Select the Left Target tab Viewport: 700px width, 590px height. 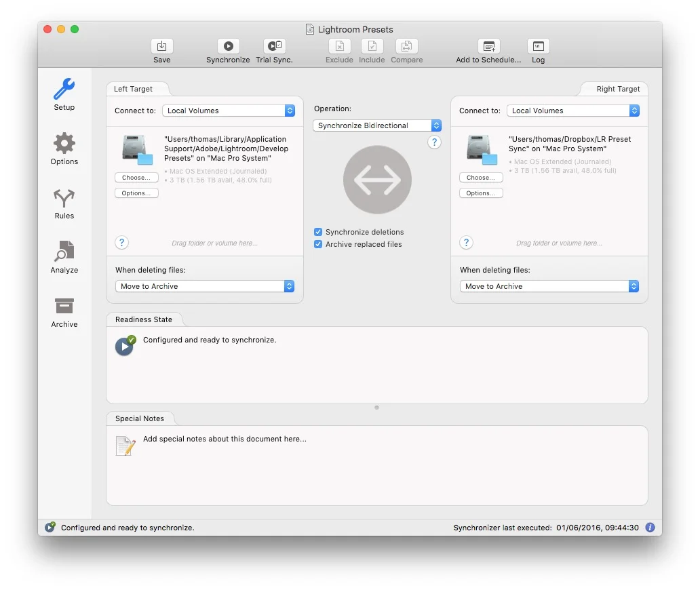pos(133,89)
